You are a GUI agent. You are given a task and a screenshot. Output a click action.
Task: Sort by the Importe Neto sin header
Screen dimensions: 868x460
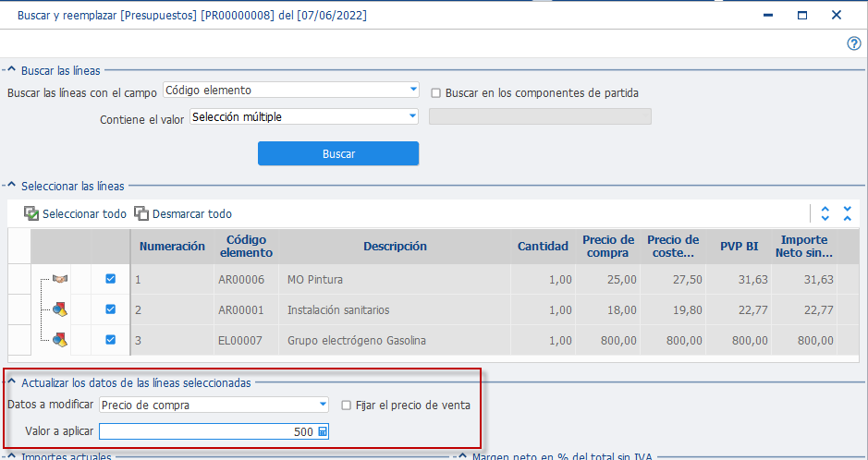click(804, 247)
